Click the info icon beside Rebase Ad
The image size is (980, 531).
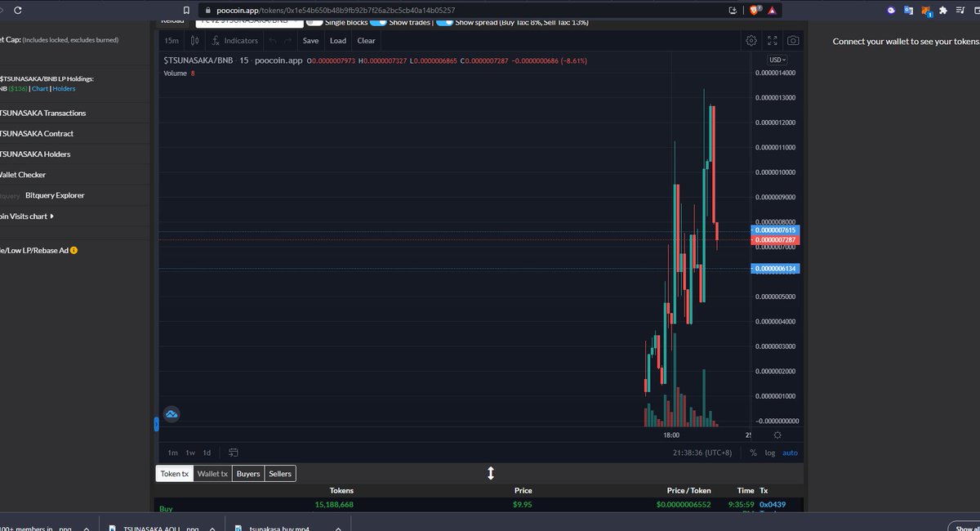click(73, 250)
